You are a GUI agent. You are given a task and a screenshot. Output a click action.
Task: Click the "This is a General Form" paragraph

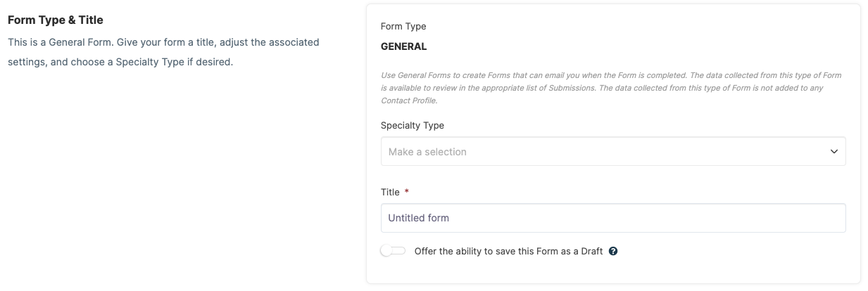click(x=163, y=52)
